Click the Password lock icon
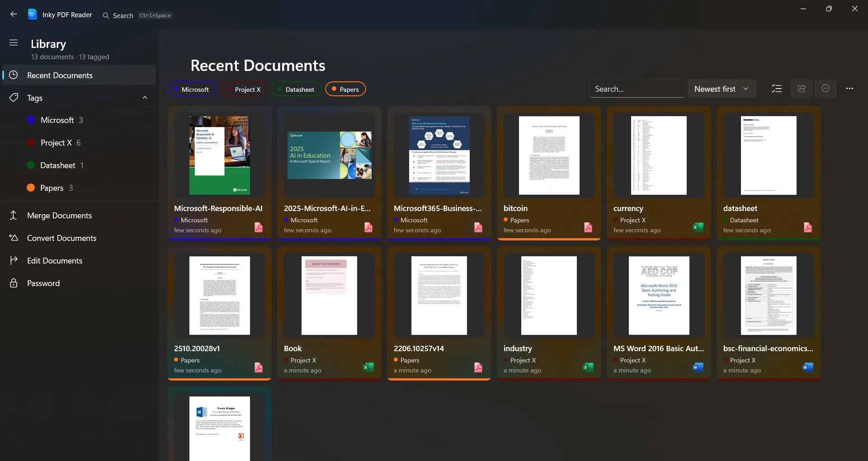The image size is (868, 461). (x=14, y=283)
